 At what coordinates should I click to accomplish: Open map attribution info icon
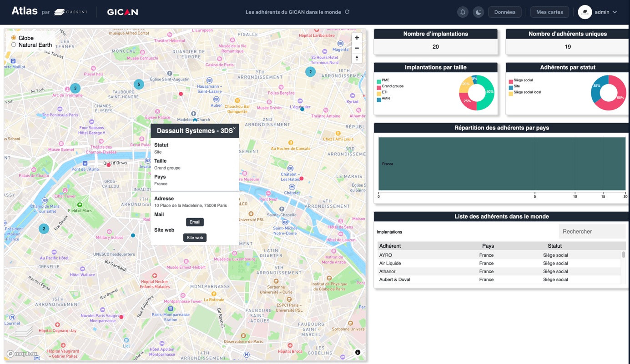[358, 352]
